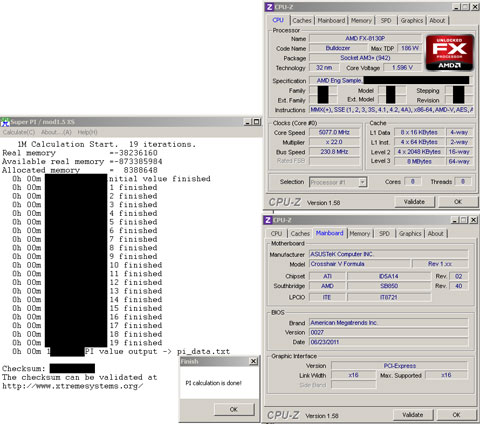Image resolution: width=480 pixels, height=424 pixels.
Task: Click the American Megatrends Inc. BIOS brand
Action: pyautogui.click(x=389, y=323)
